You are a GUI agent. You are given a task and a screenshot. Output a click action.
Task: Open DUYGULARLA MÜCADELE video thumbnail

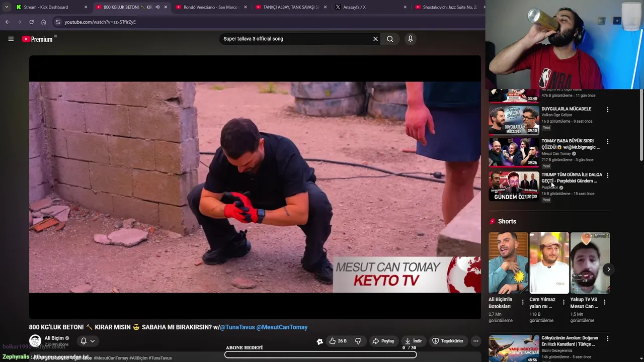pos(514,120)
